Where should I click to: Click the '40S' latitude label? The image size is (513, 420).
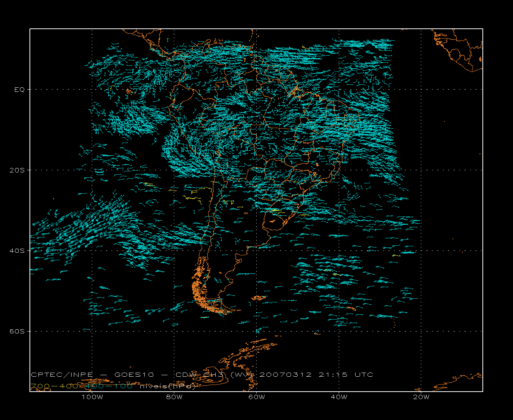tap(17, 251)
